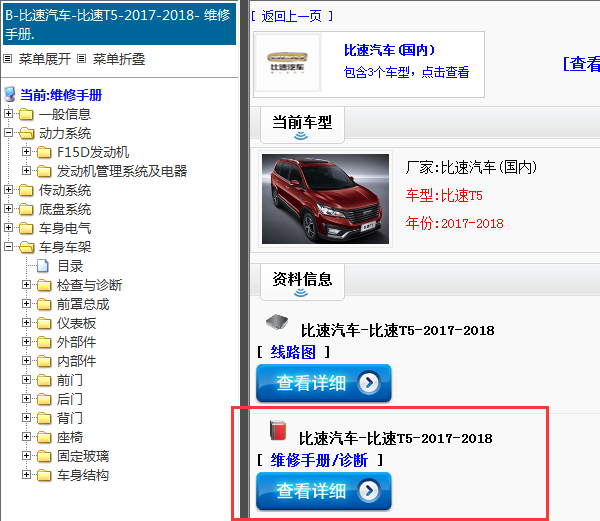Expand the 后门 node
The height and width of the screenshot is (521, 600).
[x=26, y=399]
